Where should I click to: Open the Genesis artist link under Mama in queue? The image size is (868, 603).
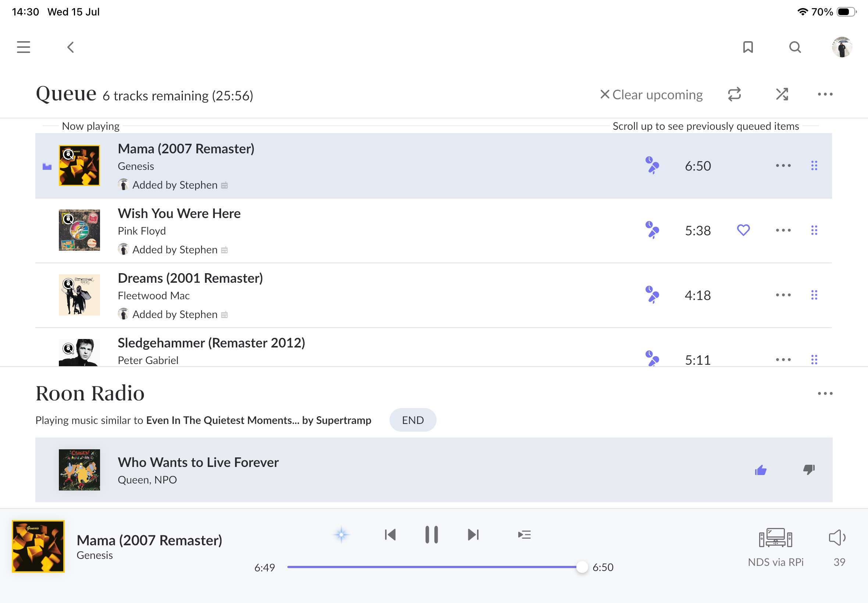click(136, 166)
